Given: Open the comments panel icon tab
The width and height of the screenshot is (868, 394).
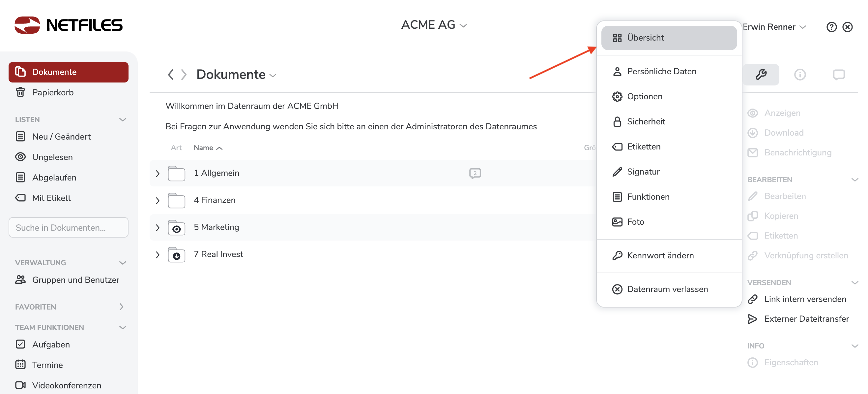Looking at the screenshot, I should [838, 75].
